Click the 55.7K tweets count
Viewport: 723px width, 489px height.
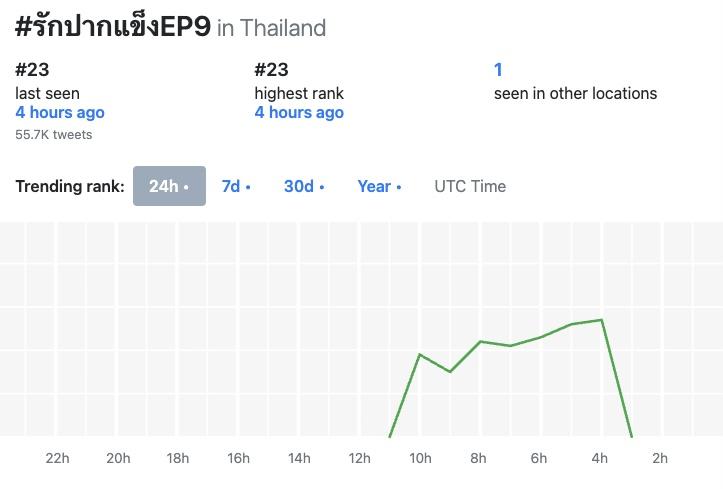[54, 134]
